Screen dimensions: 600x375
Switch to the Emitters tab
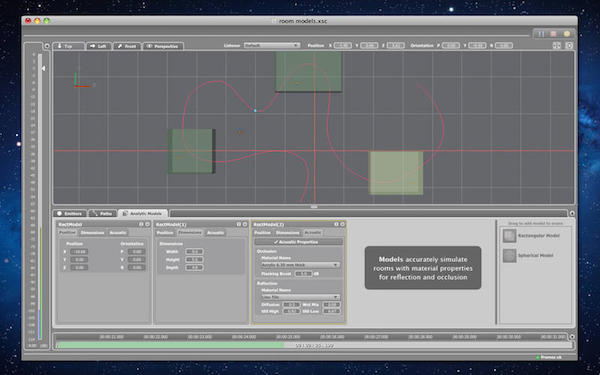tap(70, 214)
